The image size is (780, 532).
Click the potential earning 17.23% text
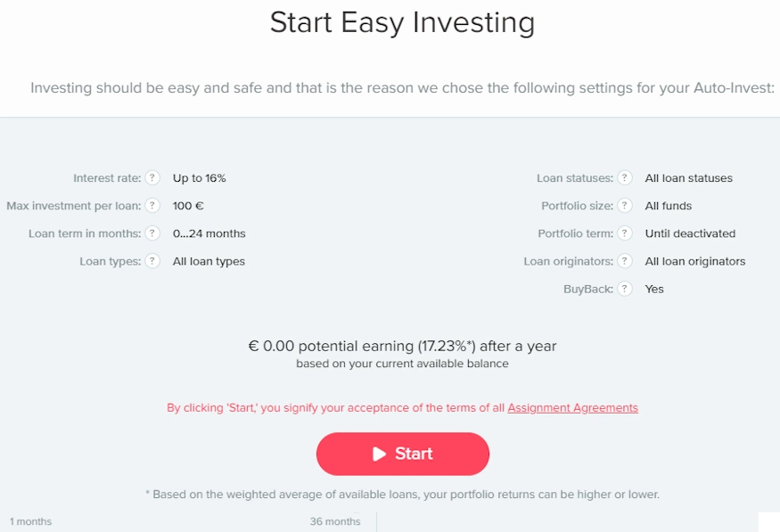pos(402,346)
